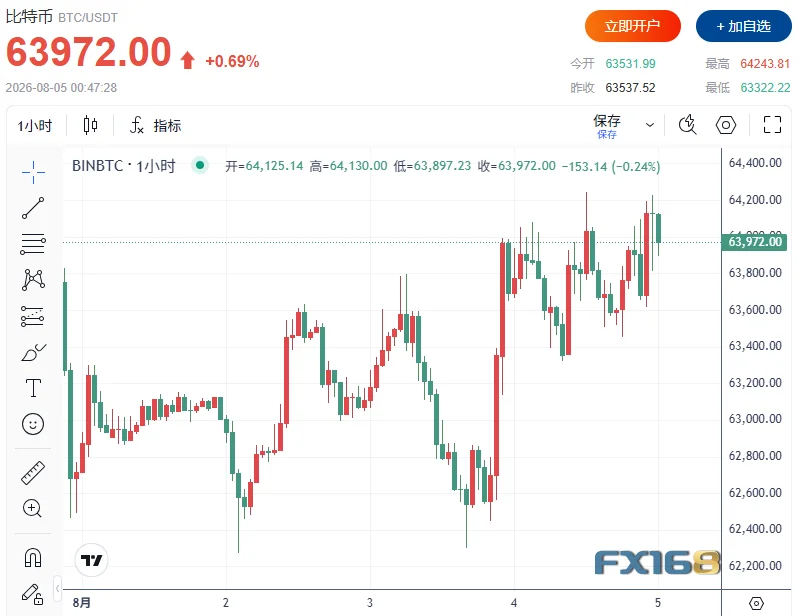Viewport: 799px width, 616px height.
Task: Expand the save layout dropdown arrow
Action: 650,125
